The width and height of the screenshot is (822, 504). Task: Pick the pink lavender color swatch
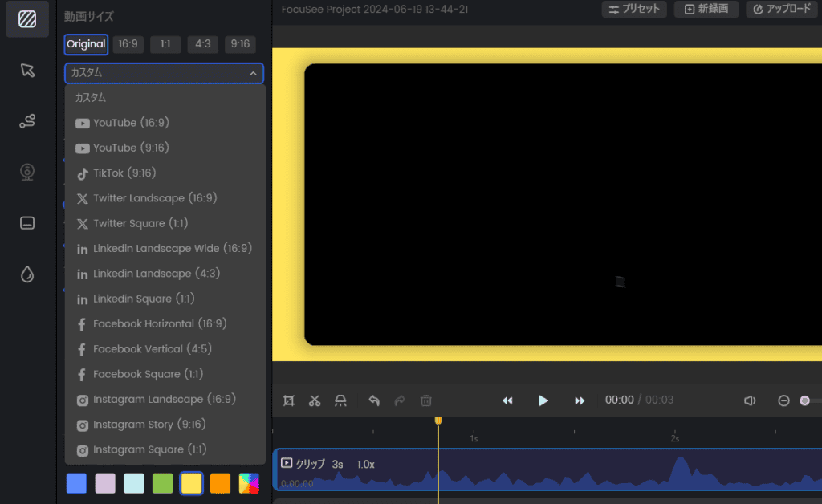[x=105, y=483]
